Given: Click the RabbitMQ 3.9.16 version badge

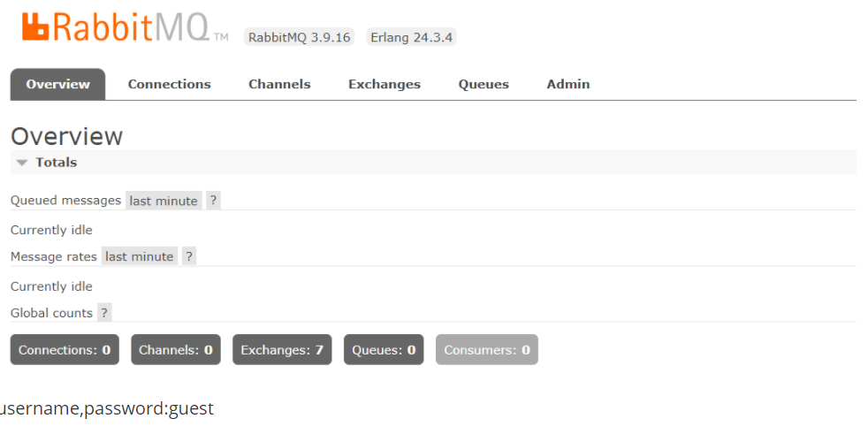Looking at the screenshot, I should pyautogui.click(x=299, y=37).
